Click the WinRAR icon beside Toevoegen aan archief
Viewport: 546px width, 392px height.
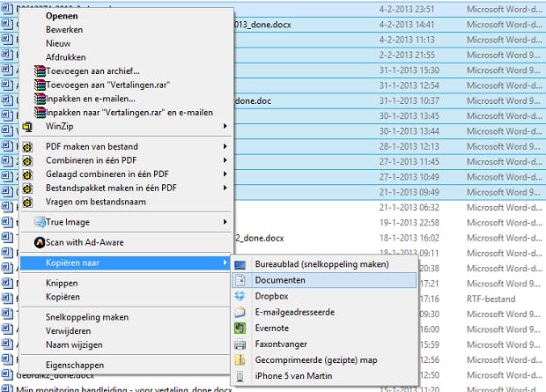click(40, 71)
